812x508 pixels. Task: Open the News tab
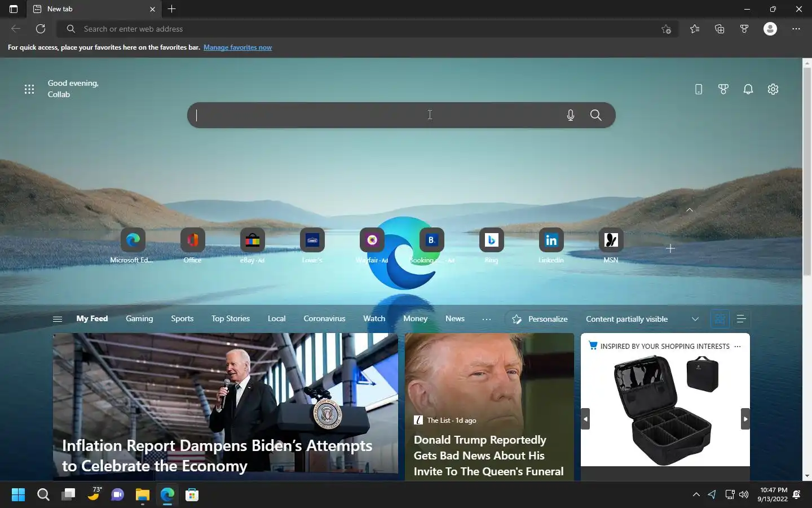(455, 318)
